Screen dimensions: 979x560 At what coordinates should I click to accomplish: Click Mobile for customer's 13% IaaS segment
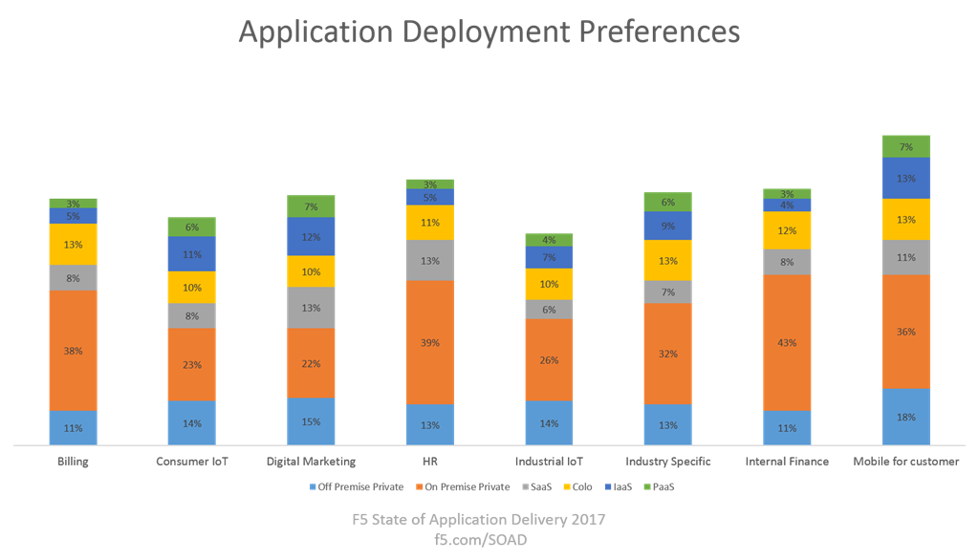coord(906,178)
